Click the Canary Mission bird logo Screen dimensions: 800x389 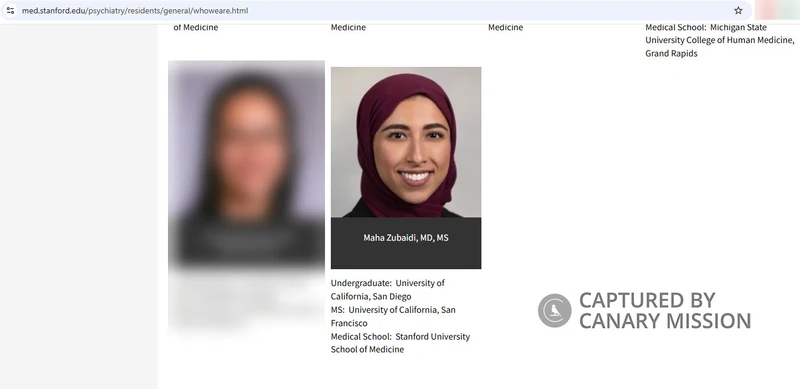[x=555, y=310]
